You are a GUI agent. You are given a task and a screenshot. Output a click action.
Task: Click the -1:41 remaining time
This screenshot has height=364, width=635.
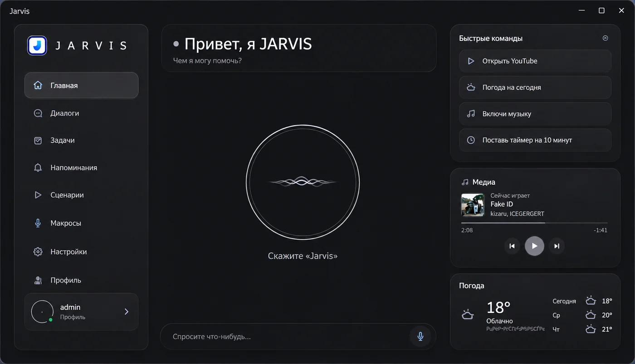[601, 230]
